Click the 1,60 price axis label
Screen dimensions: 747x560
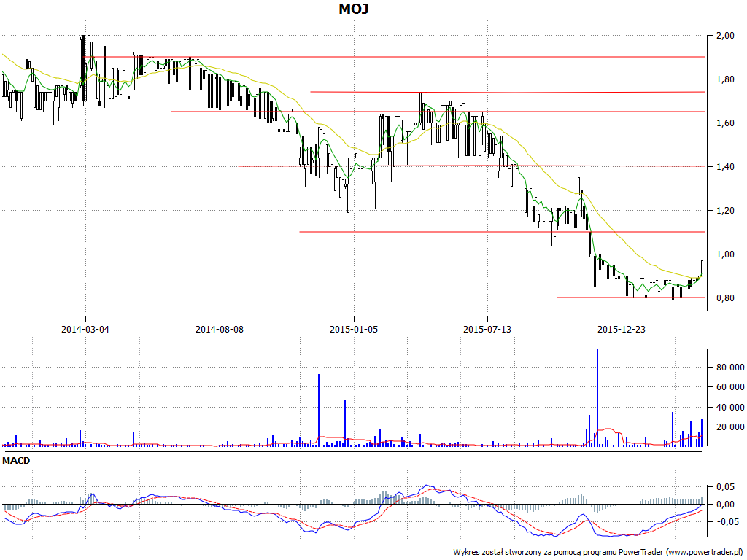(x=725, y=123)
